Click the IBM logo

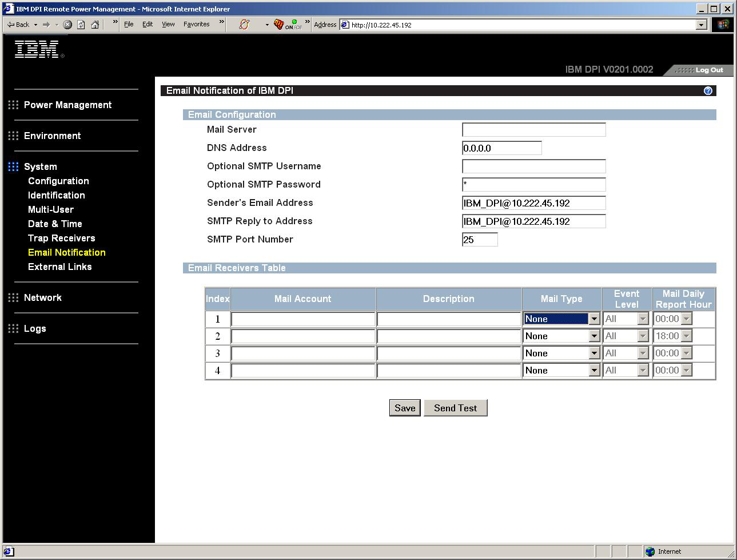pyautogui.click(x=39, y=50)
